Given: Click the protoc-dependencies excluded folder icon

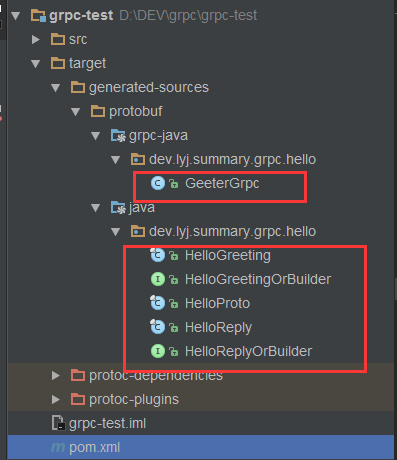Looking at the screenshot, I should point(78,375).
